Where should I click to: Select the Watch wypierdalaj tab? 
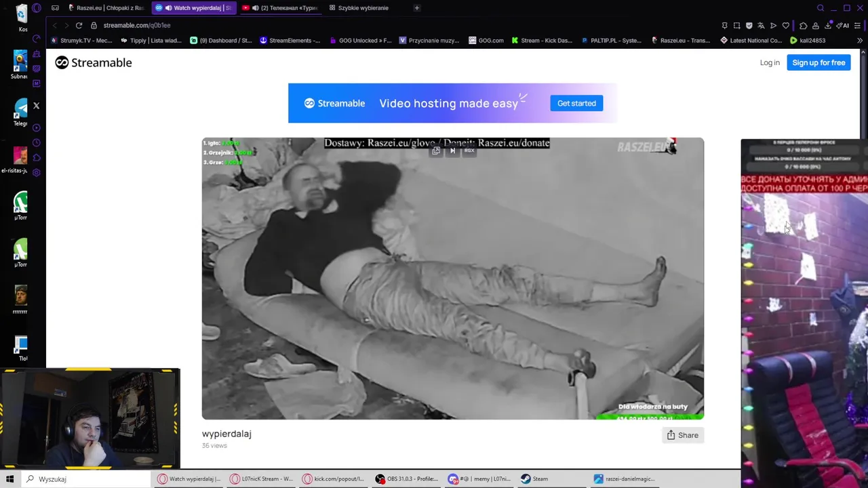point(193,8)
